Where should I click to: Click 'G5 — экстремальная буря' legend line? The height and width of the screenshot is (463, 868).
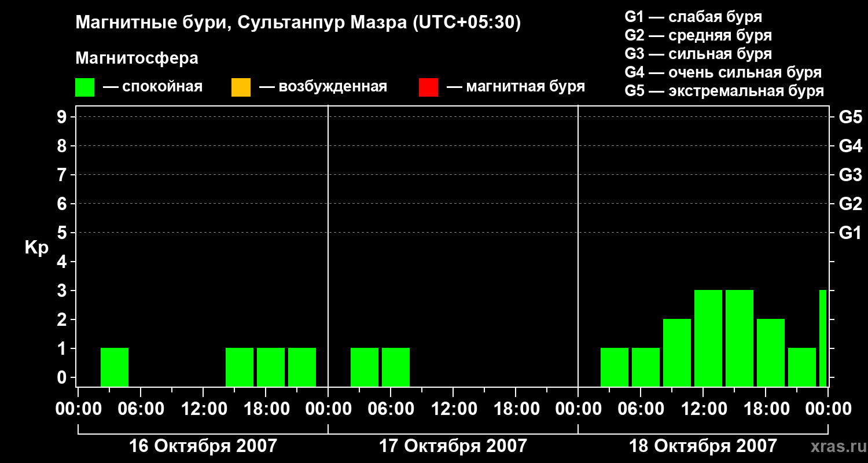(x=724, y=91)
